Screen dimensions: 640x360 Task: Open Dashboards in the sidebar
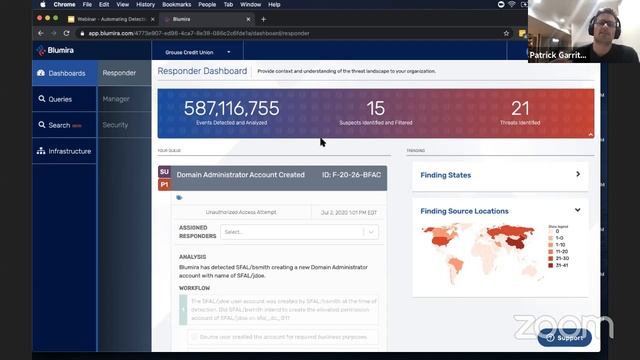(x=64, y=73)
